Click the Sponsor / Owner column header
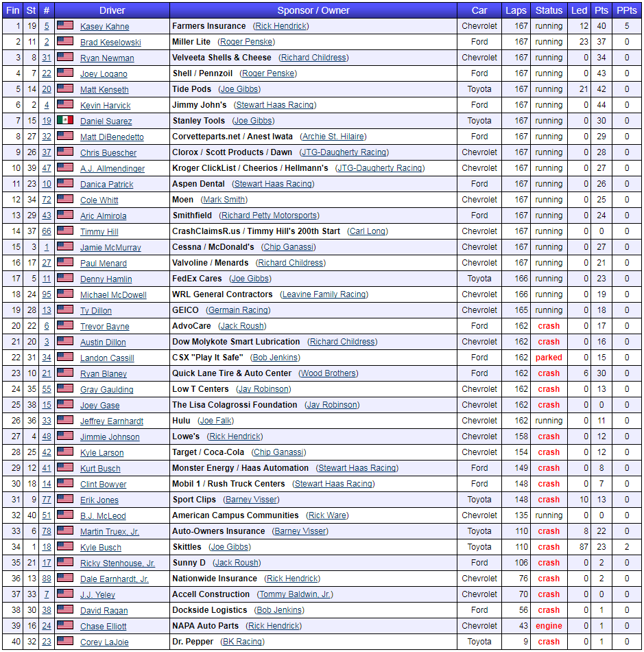 (x=313, y=10)
